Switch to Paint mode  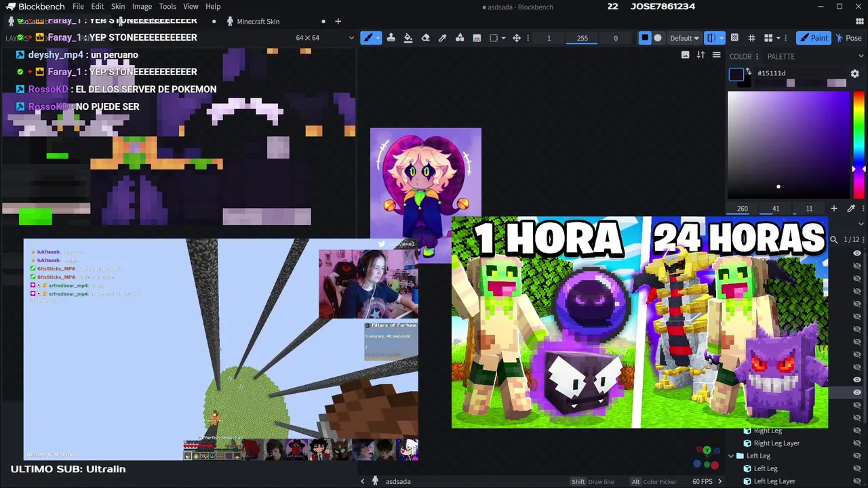(813, 38)
